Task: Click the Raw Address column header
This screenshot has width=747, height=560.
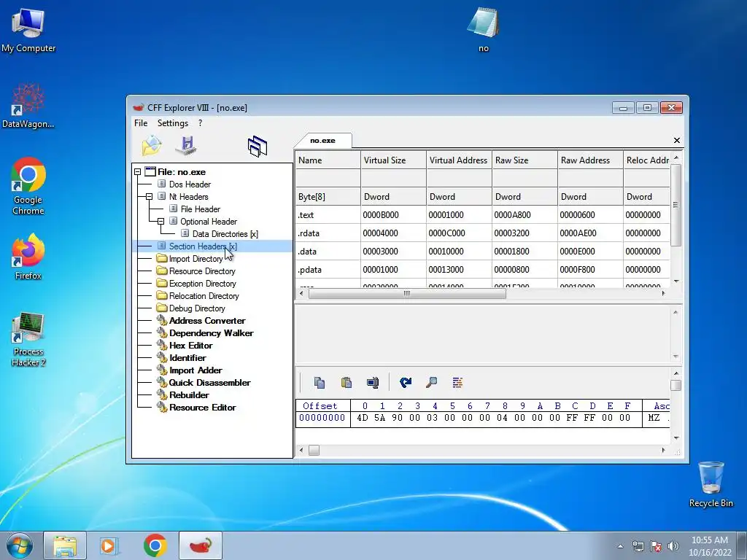Action: [x=591, y=160]
